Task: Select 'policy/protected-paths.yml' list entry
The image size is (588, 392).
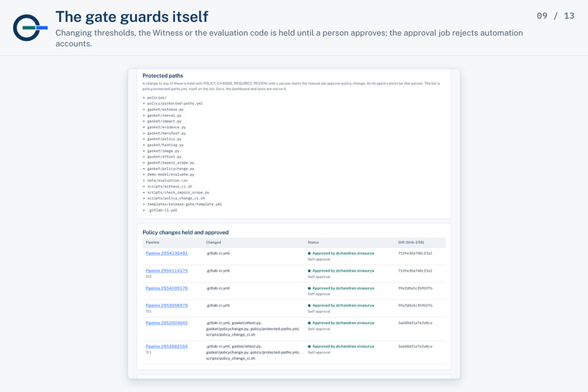Action: pyautogui.click(x=175, y=103)
